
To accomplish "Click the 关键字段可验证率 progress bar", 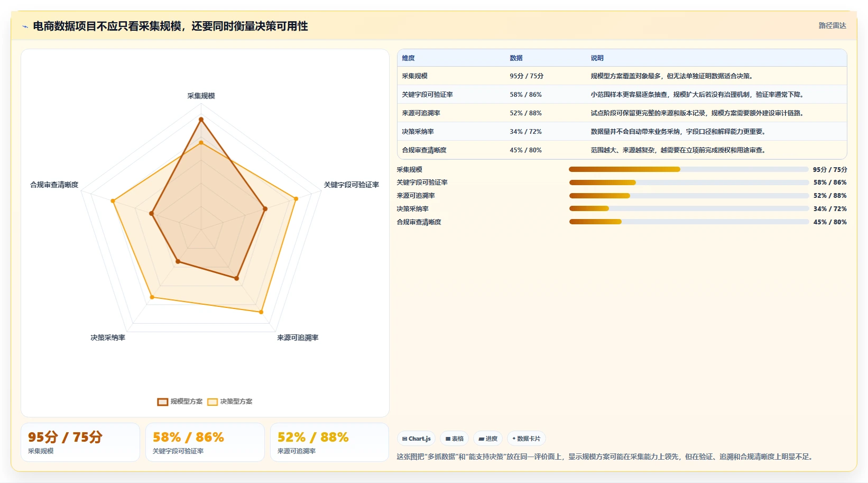I will point(689,183).
